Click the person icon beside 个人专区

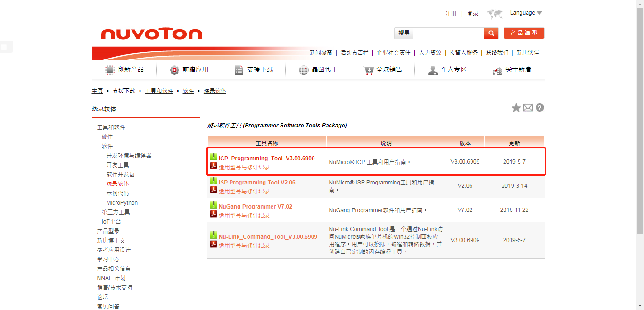pos(433,70)
